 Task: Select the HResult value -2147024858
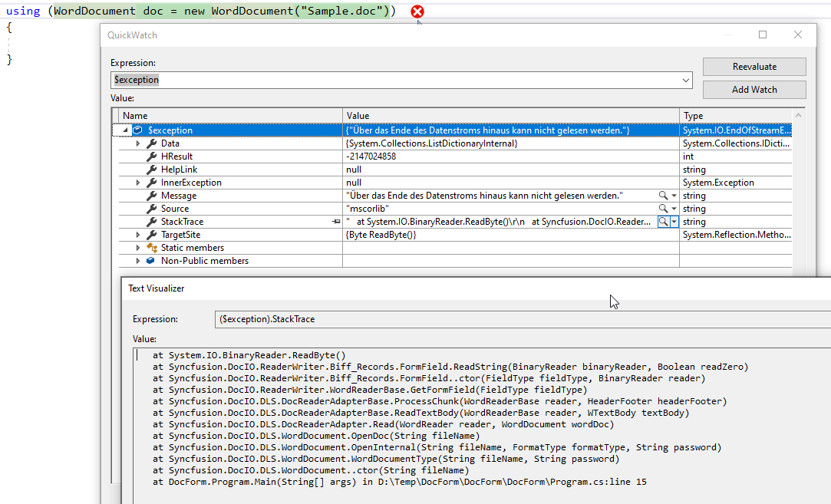(x=371, y=156)
